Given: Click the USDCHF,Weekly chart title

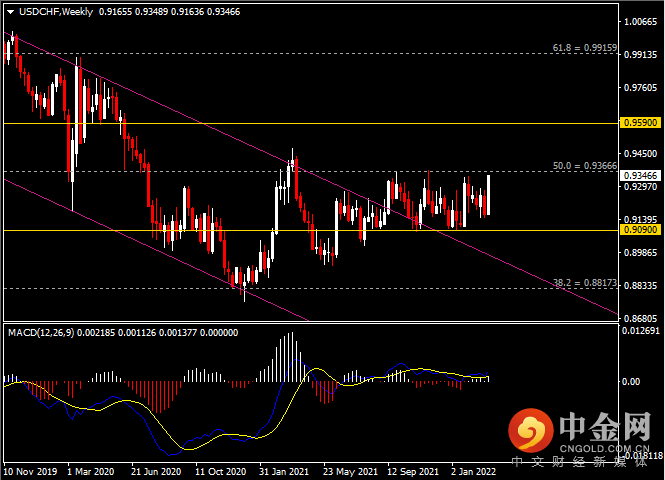Looking at the screenshot, I should click(x=56, y=12).
